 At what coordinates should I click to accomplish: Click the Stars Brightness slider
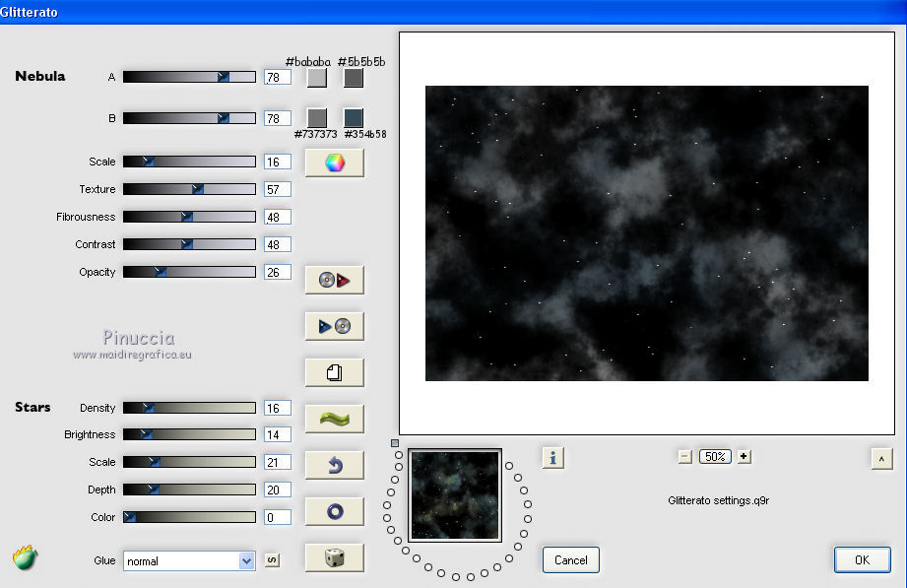coord(189,434)
